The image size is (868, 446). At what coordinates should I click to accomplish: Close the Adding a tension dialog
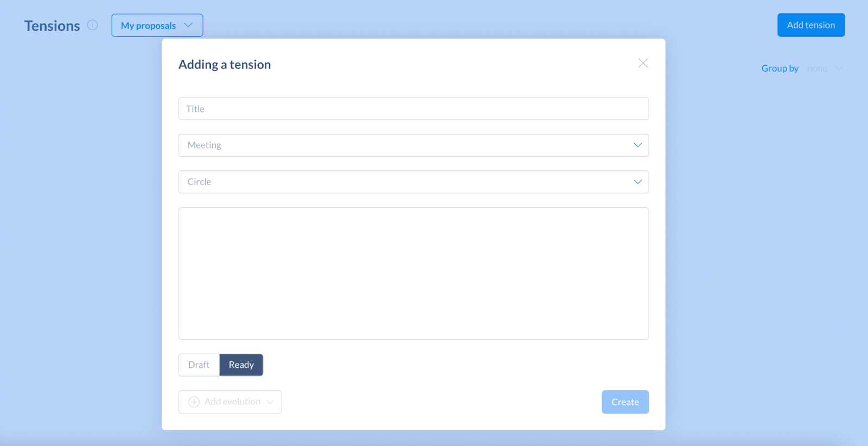[x=643, y=63]
